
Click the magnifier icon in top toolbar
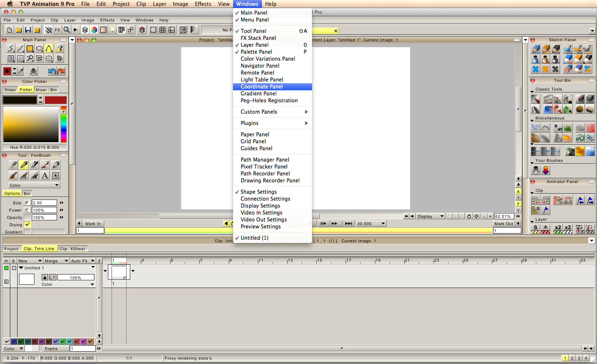(67, 30)
